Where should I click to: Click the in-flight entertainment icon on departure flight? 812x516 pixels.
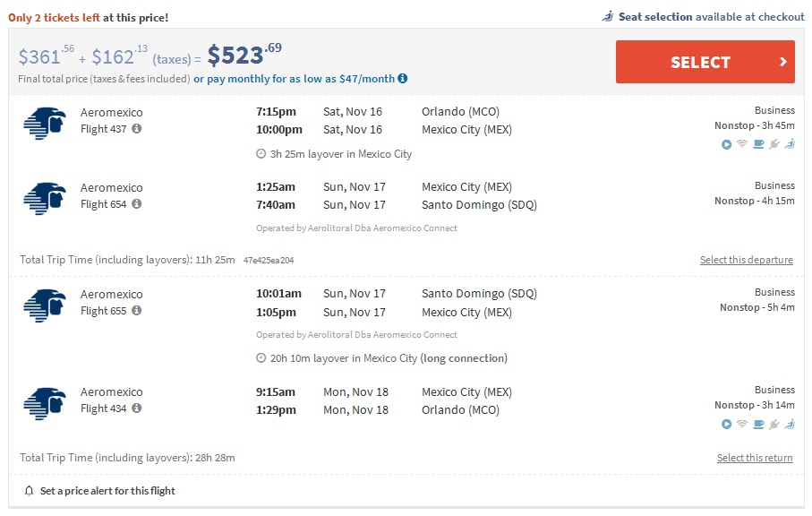point(727,144)
